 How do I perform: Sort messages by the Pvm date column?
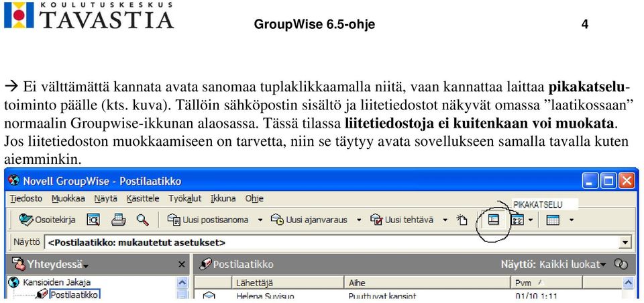[x=546, y=283]
